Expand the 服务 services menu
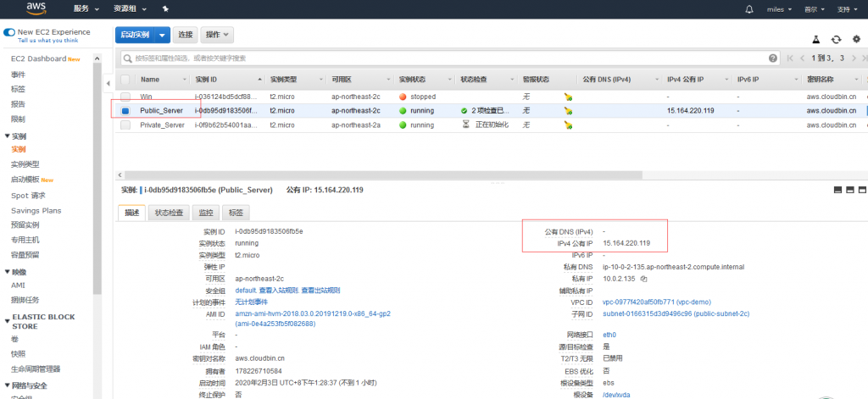 pos(86,8)
